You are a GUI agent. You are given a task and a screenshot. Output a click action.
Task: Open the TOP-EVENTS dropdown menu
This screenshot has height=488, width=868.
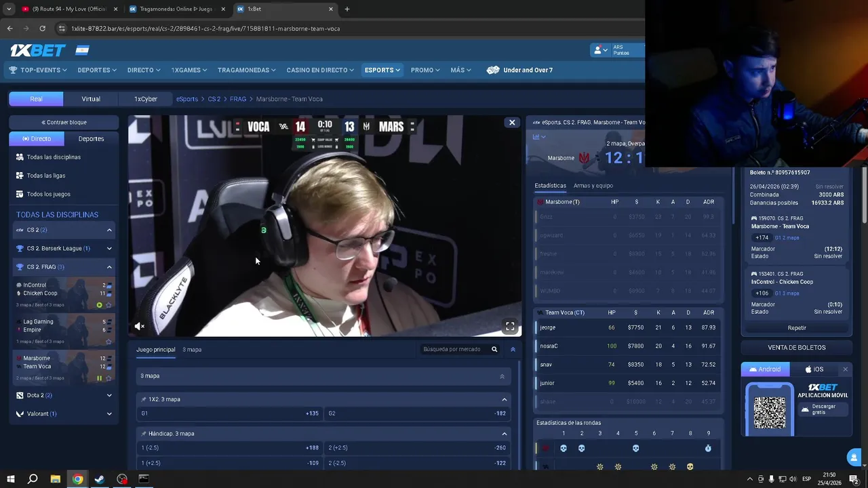(37, 70)
